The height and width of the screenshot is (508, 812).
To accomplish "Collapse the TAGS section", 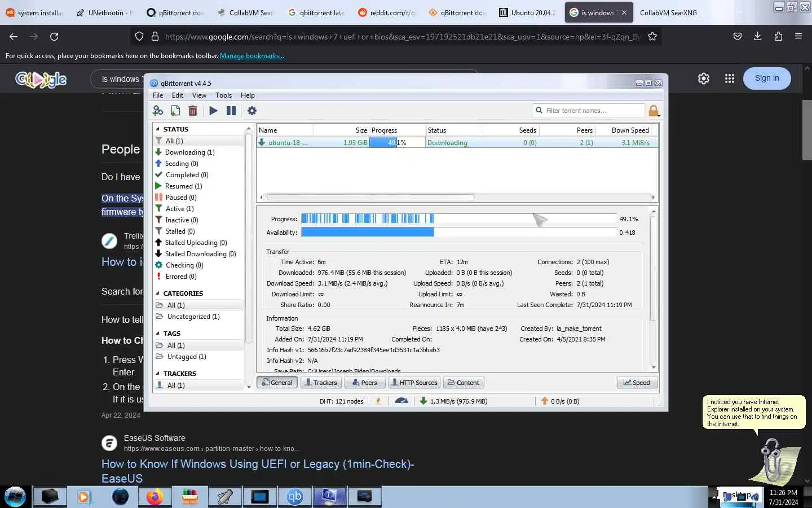I will (158, 334).
